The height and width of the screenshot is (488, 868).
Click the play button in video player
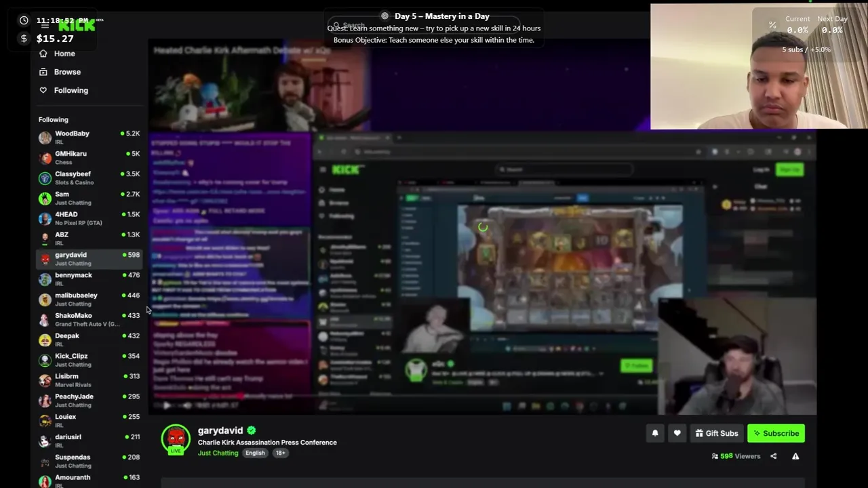pyautogui.click(x=167, y=405)
